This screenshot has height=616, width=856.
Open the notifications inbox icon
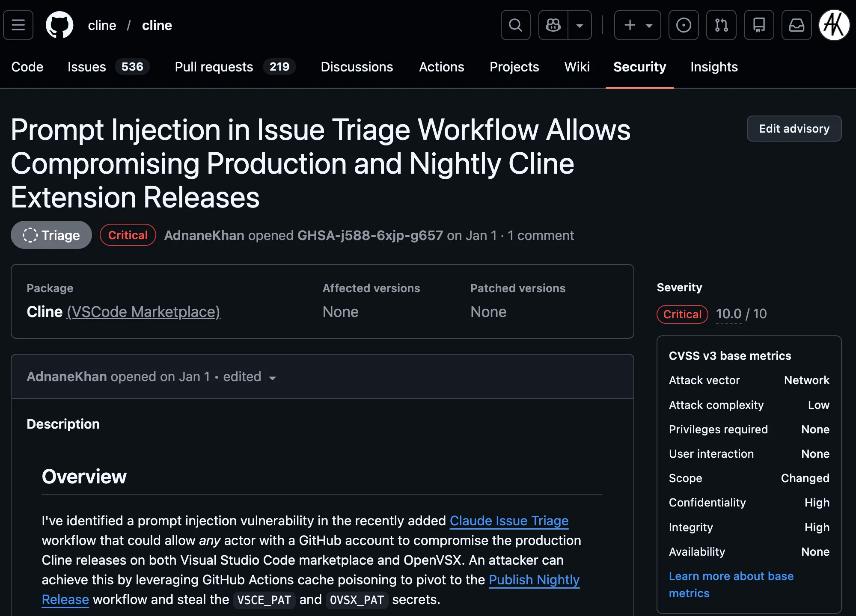pyautogui.click(x=797, y=25)
